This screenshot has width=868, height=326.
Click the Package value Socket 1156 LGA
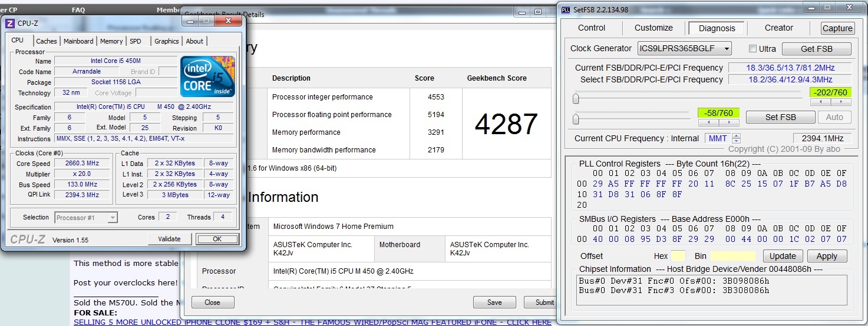tap(115, 82)
